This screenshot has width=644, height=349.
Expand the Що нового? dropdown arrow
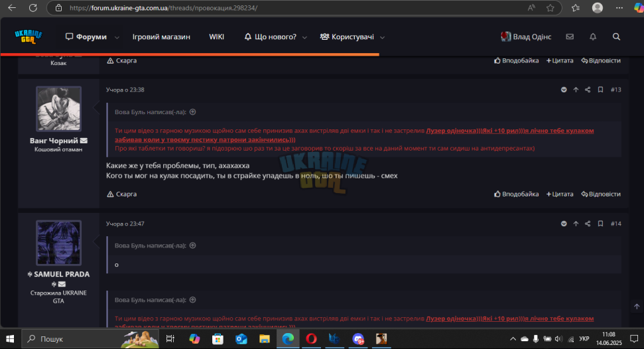304,37
